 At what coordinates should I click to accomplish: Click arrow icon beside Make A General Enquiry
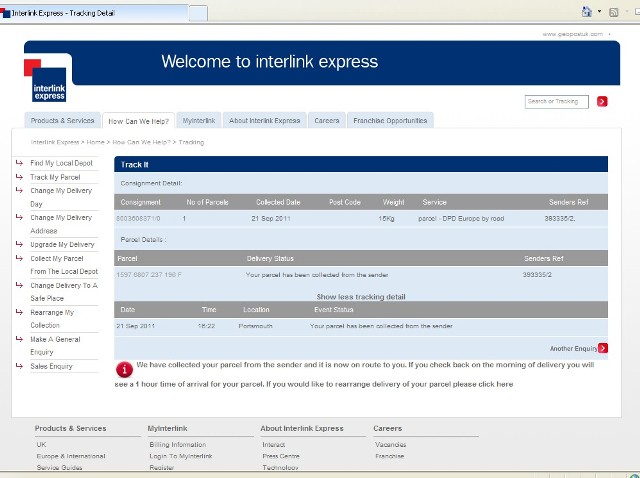coord(19,339)
